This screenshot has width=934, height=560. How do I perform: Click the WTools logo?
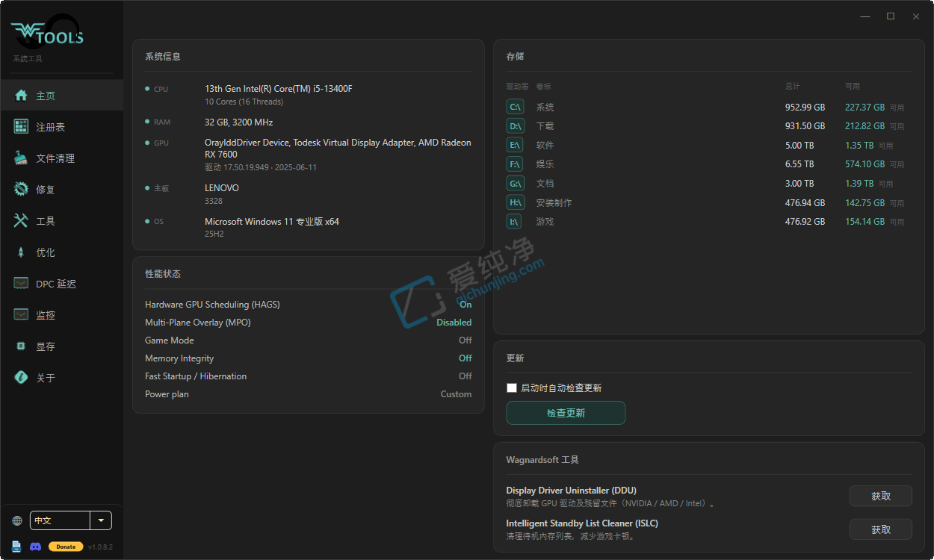click(46, 33)
